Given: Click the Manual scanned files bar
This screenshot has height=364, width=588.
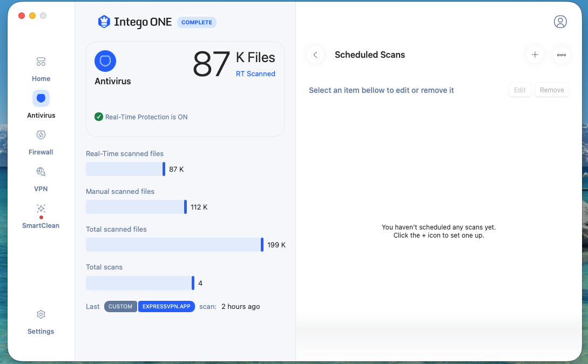Looking at the screenshot, I should pos(136,207).
